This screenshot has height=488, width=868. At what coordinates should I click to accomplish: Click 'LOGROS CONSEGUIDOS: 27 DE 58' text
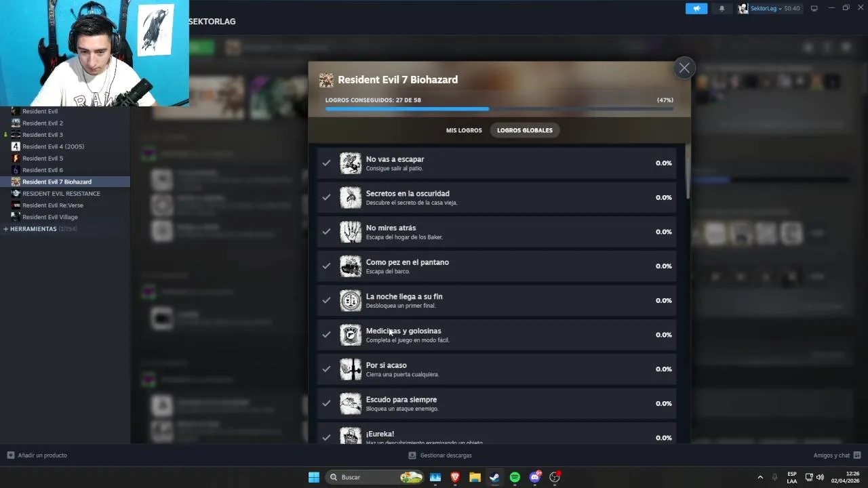[373, 100]
